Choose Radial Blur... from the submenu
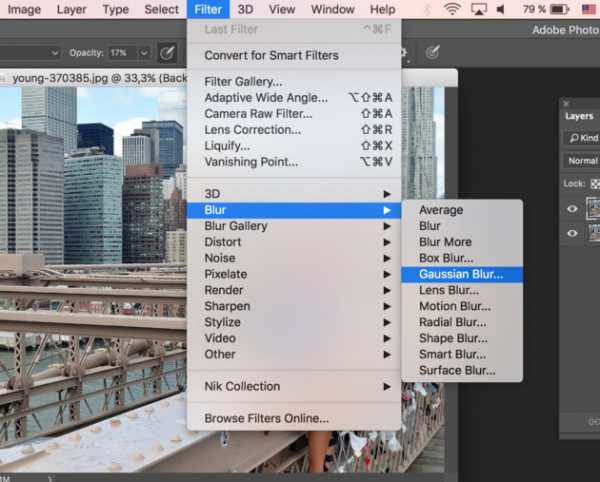Viewport: 600px width, 482px height. click(x=462, y=322)
